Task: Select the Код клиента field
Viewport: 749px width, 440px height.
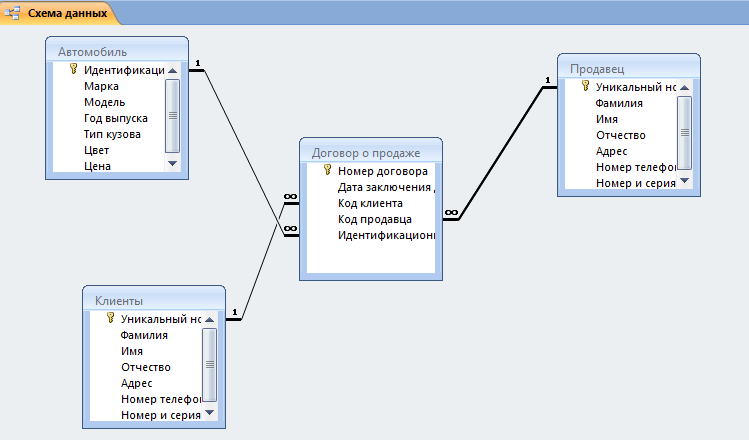Action: point(371,203)
